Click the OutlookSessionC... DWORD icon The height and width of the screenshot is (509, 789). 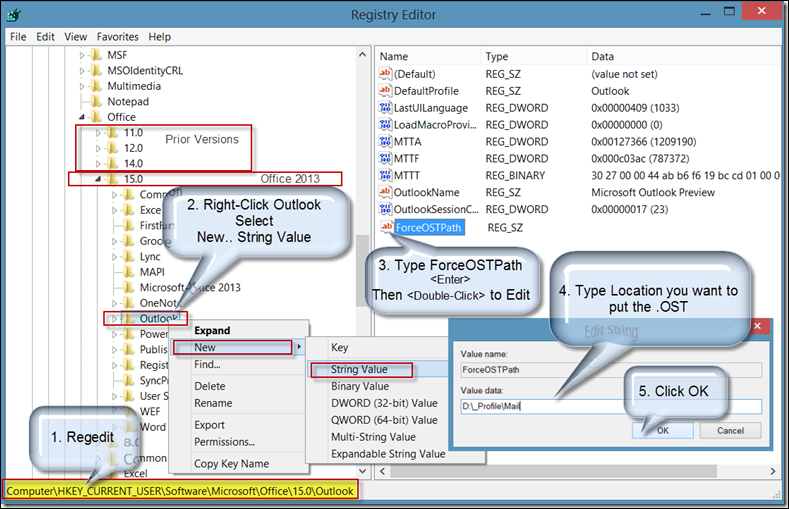tap(385, 209)
